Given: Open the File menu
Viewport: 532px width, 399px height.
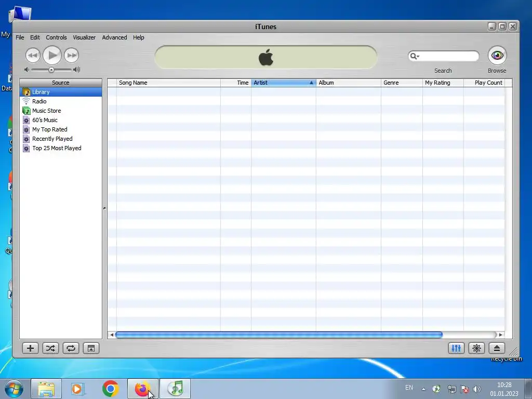Looking at the screenshot, I should [20, 37].
